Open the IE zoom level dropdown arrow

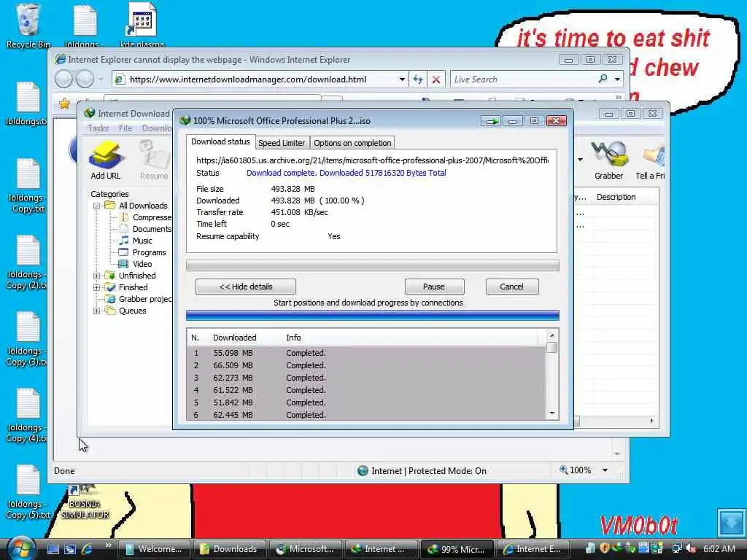(605, 470)
